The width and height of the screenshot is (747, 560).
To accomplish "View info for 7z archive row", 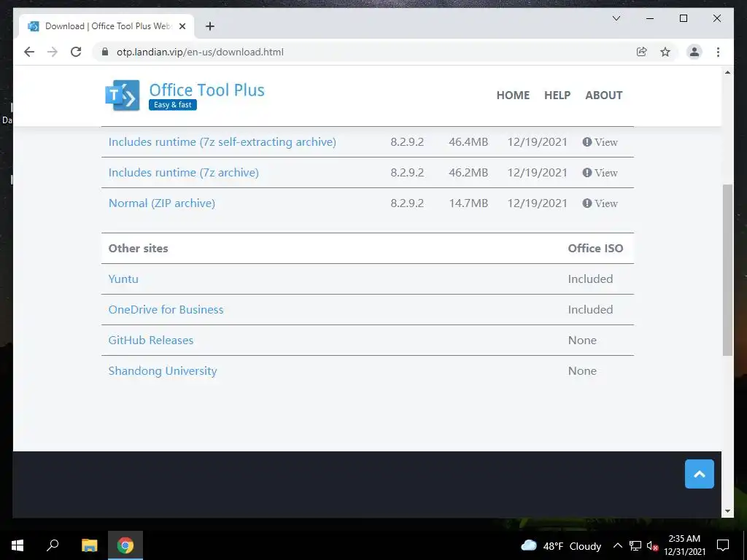I will tap(600, 172).
